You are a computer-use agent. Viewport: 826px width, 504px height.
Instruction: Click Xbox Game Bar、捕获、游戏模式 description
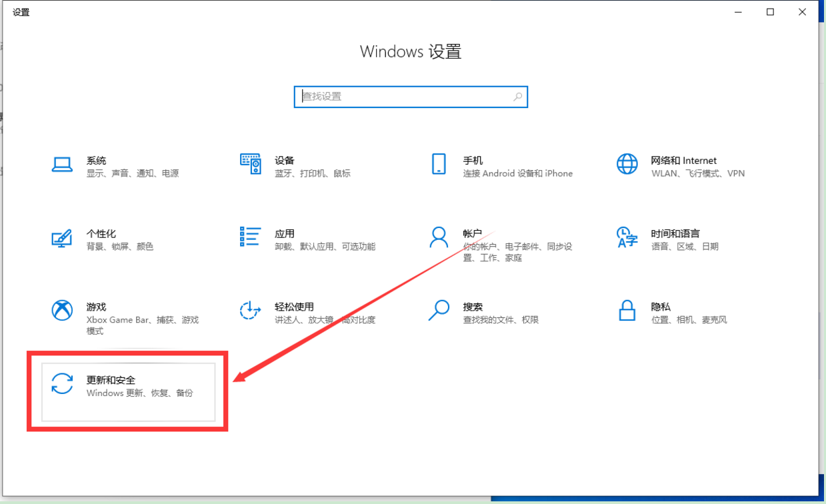pos(143,325)
